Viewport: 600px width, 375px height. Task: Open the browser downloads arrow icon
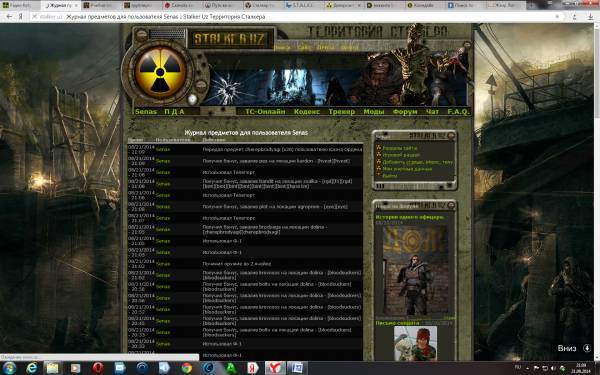point(590,17)
